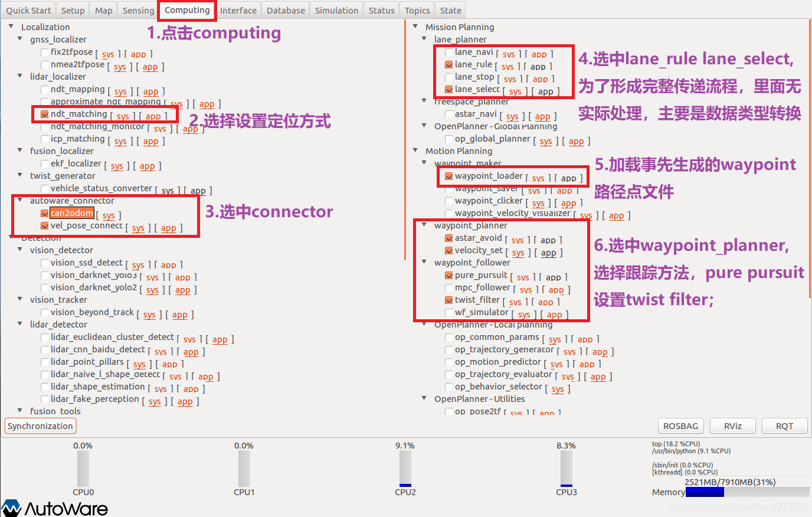Click sys link for fix2tfpose
This screenshot has height=517, width=812.
click(108, 54)
